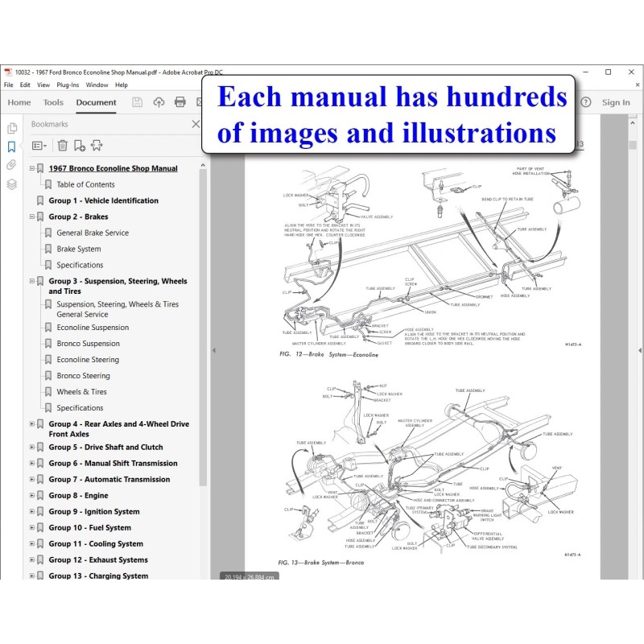
Task: Click the Bookmarks ribbon icon in sidebar
Action: coord(11,147)
